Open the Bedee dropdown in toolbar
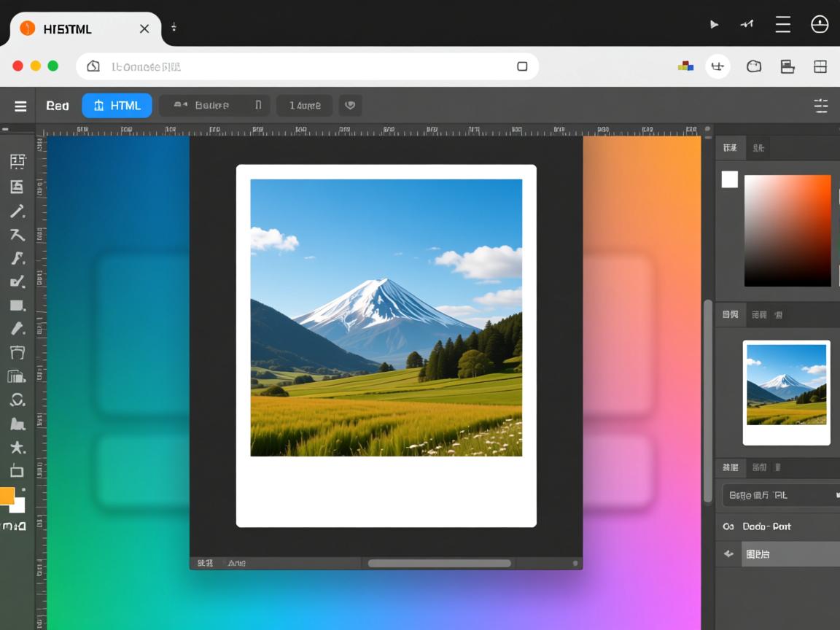 pos(214,106)
